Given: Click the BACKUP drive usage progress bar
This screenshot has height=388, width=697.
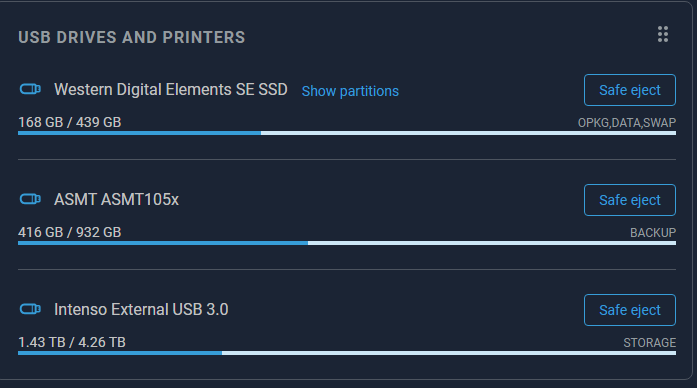Looking at the screenshot, I should click(347, 243).
